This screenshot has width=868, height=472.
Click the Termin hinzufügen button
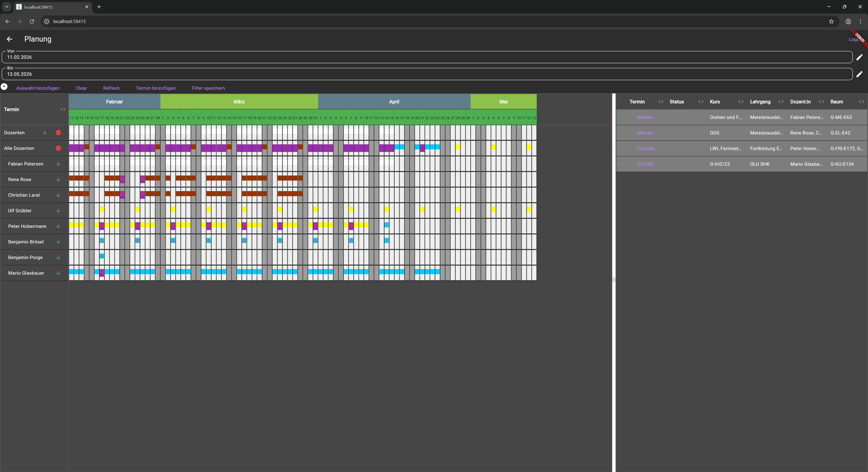(x=156, y=88)
